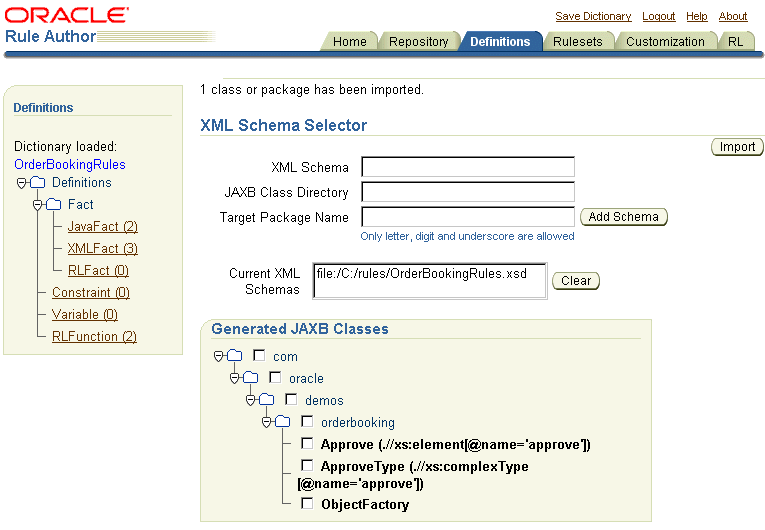Click the Target Package Name input field
Viewport: 765px width, 530px height.
[x=468, y=217]
